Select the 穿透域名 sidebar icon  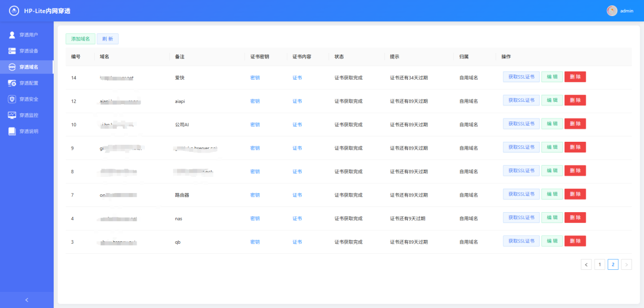(x=12, y=67)
